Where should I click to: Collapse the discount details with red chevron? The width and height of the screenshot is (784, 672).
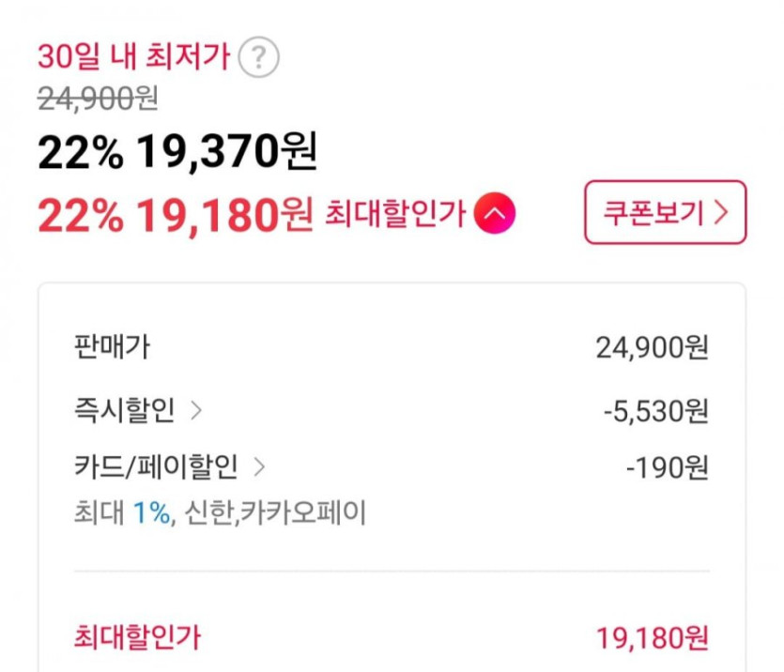coord(495,216)
